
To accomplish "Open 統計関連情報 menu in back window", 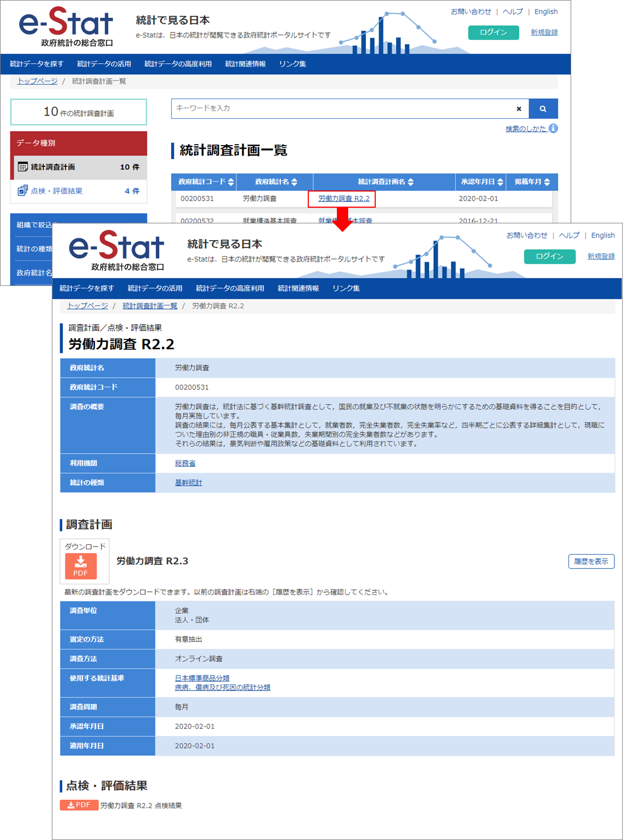I will coord(246,64).
